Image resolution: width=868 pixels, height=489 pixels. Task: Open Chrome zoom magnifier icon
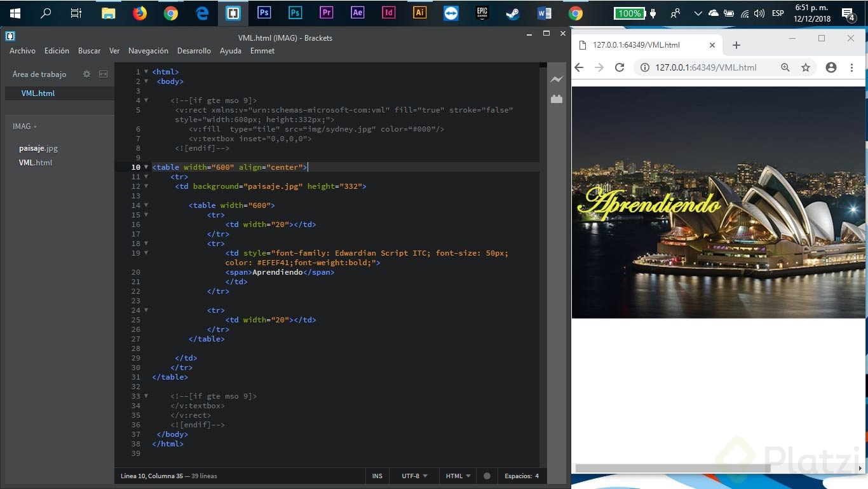coord(785,67)
